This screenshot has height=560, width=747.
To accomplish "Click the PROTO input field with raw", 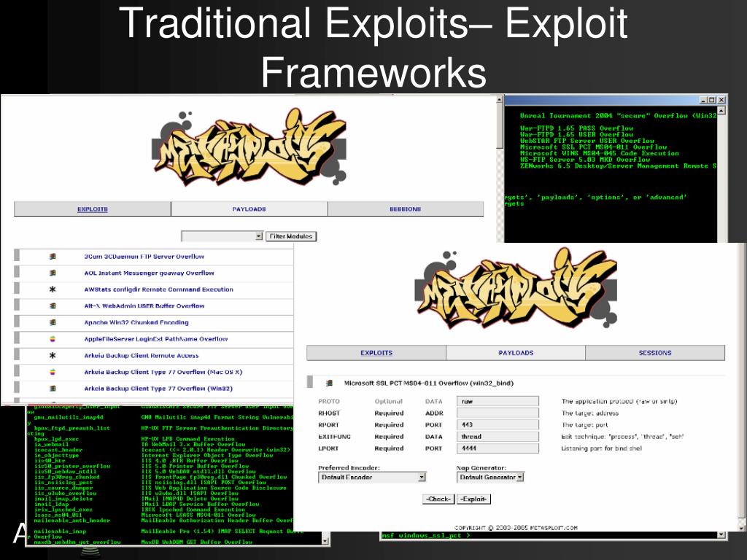I will [498, 402].
